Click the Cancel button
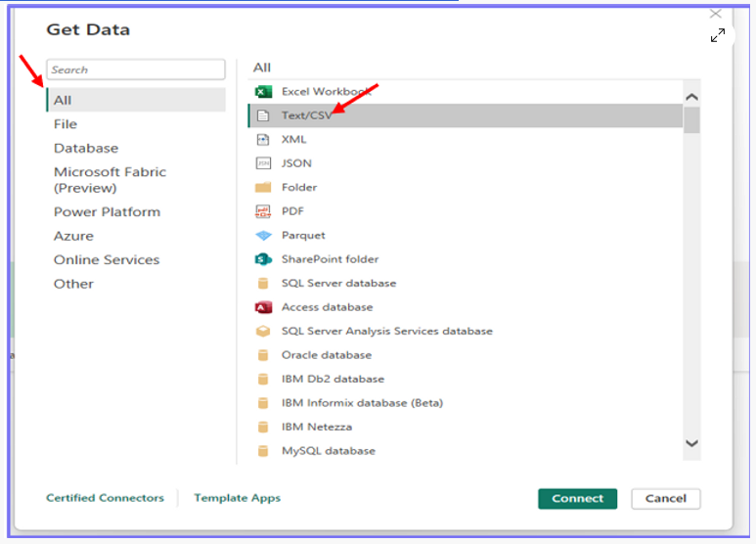Image resolution: width=756 pixels, height=544 pixels. 666,498
